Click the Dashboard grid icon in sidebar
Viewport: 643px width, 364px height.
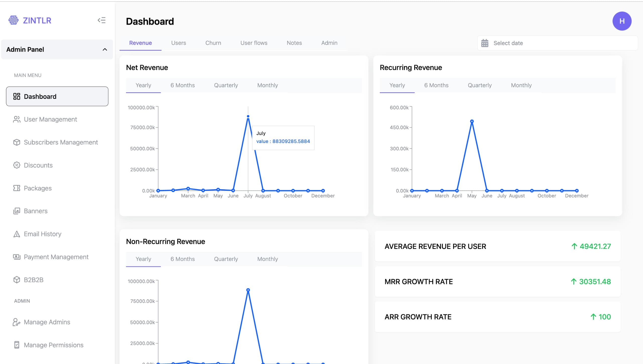coord(17,96)
